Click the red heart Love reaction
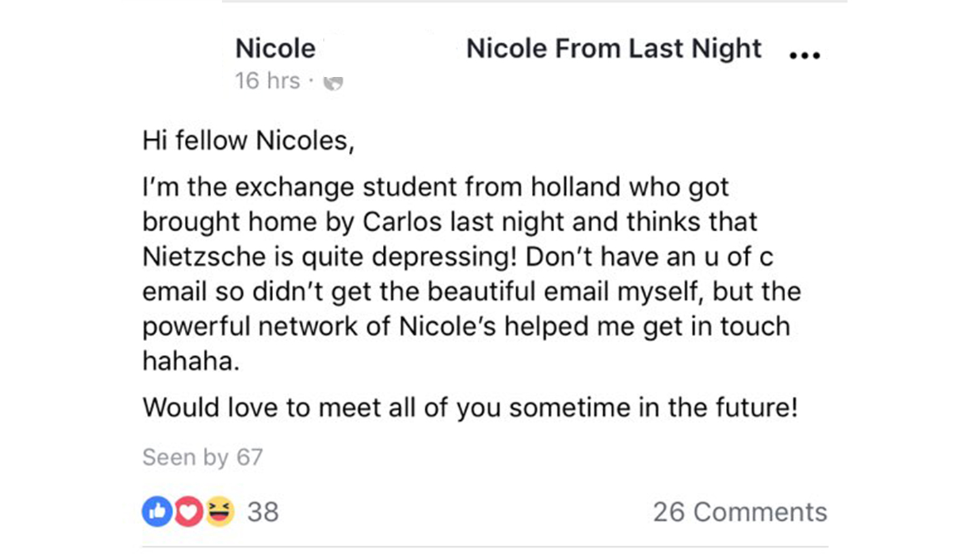 click(x=188, y=512)
